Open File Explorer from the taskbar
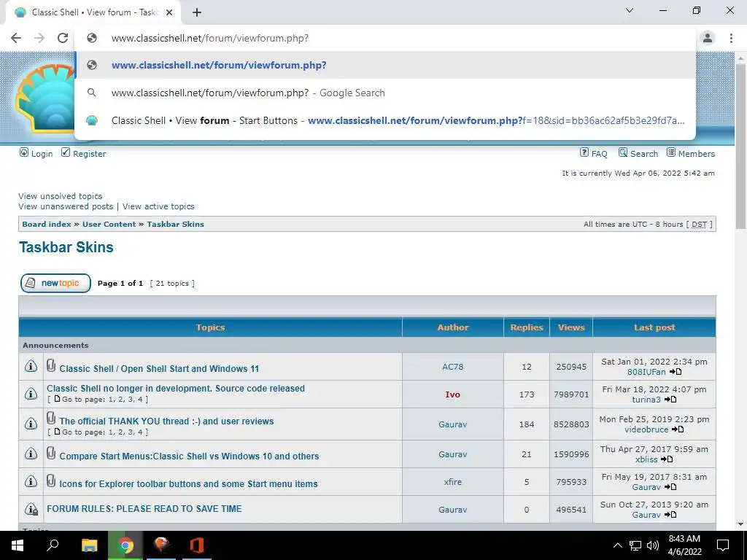The image size is (747, 560). (x=89, y=545)
